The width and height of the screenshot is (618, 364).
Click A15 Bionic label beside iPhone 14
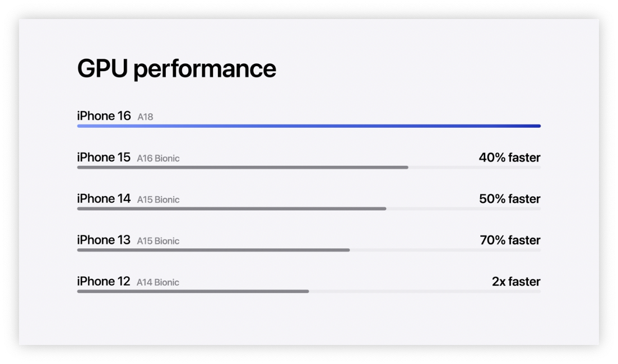[x=158, y=200]
